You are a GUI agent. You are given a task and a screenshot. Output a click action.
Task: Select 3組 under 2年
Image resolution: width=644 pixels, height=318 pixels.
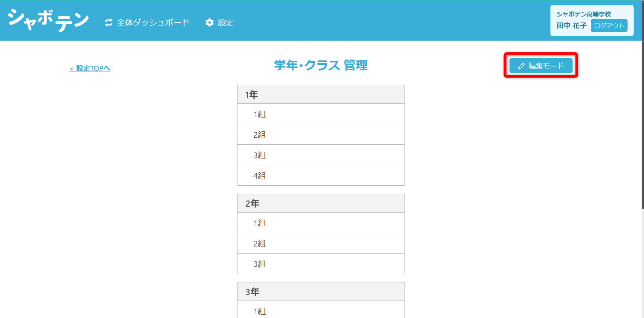tap(321, 264)
